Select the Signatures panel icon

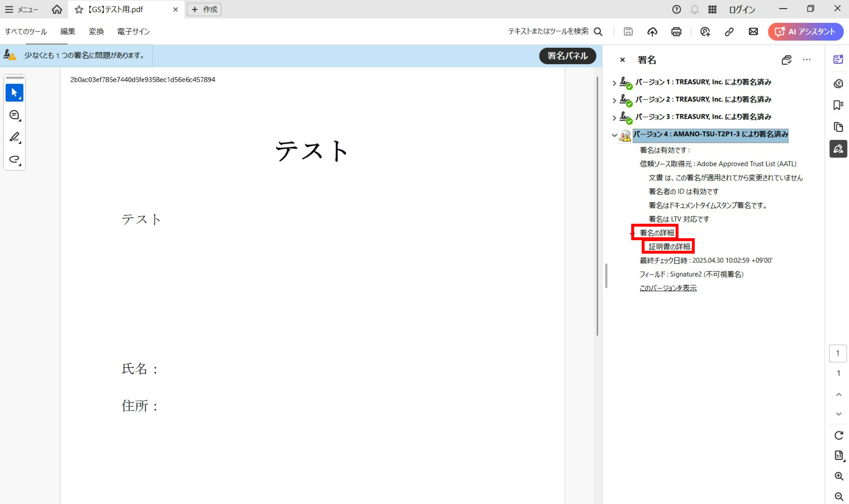(838, 149)
